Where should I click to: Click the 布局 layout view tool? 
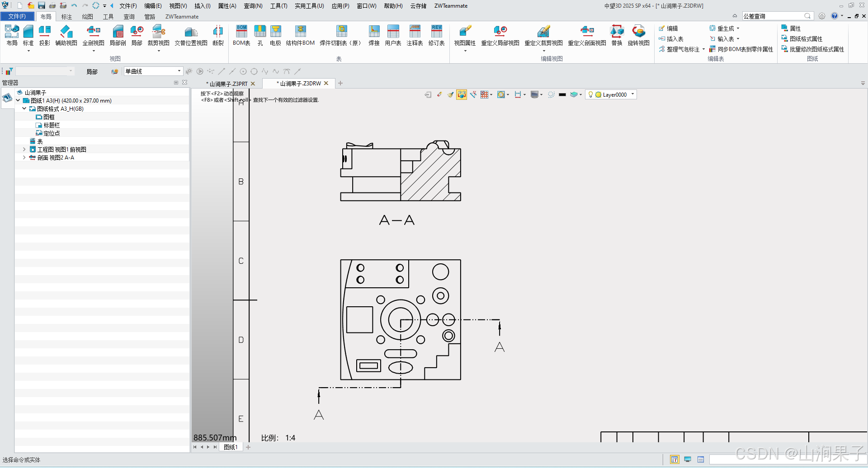click(12, 35)
